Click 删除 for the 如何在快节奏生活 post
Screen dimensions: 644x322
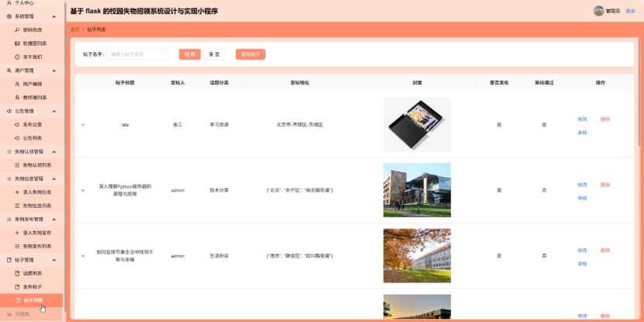tap(605, 250)
